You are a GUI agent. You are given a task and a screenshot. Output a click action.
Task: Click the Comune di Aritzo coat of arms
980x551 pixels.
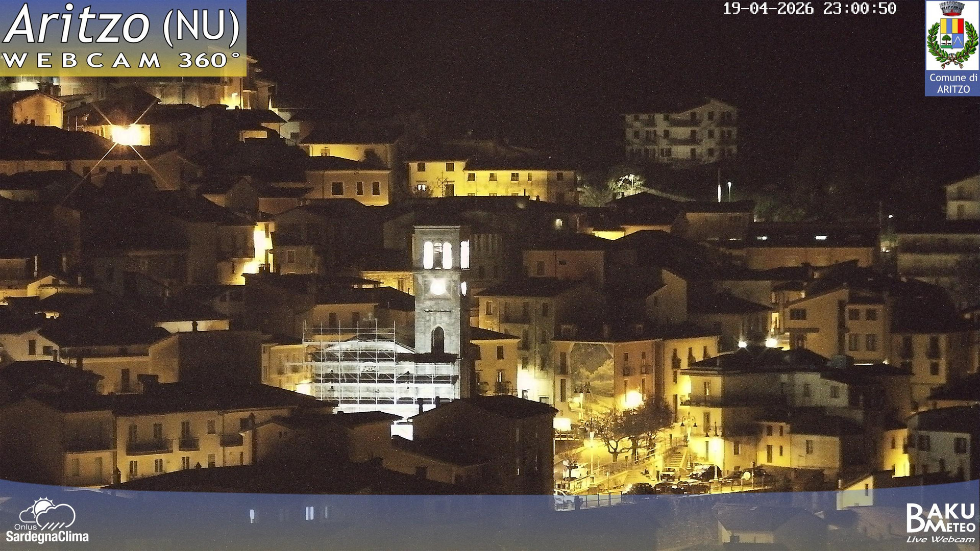tap(951, 35)
